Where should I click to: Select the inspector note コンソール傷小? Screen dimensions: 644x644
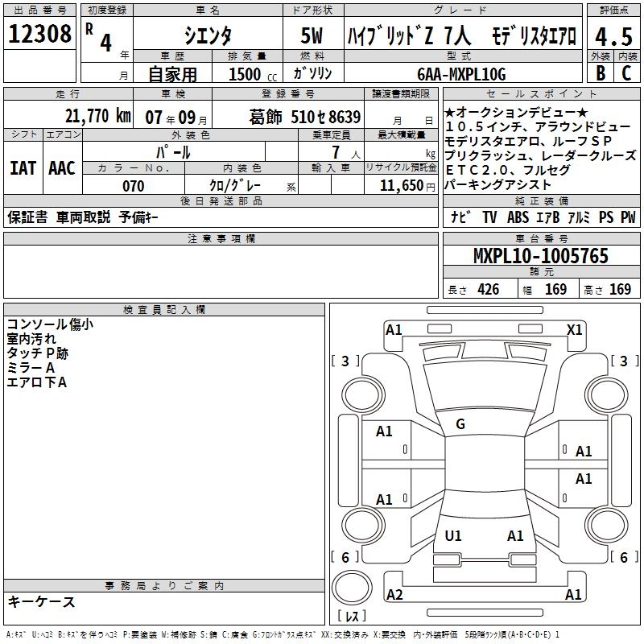click(x=50, y=324)
